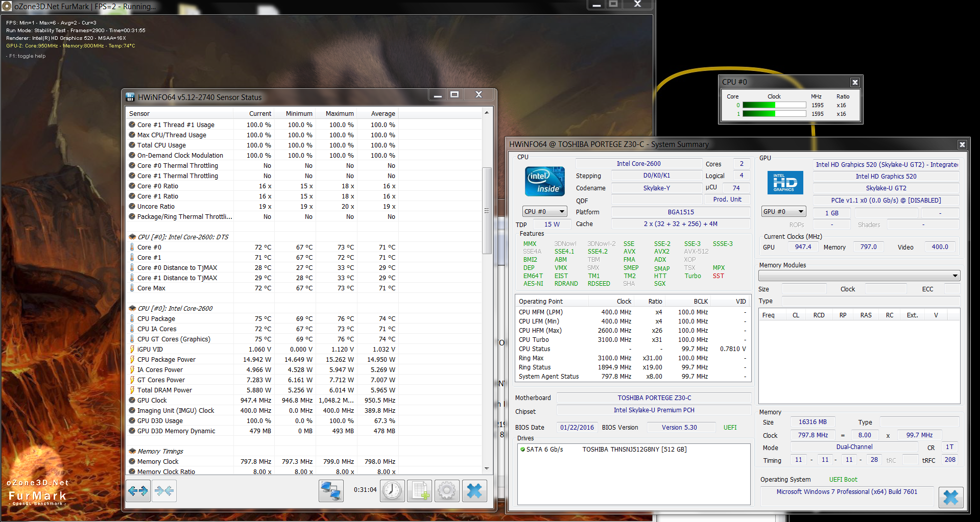Click the HWiNFO64 icon in Sensor Status title bar

pyautogui.click(x=130, y=97)
